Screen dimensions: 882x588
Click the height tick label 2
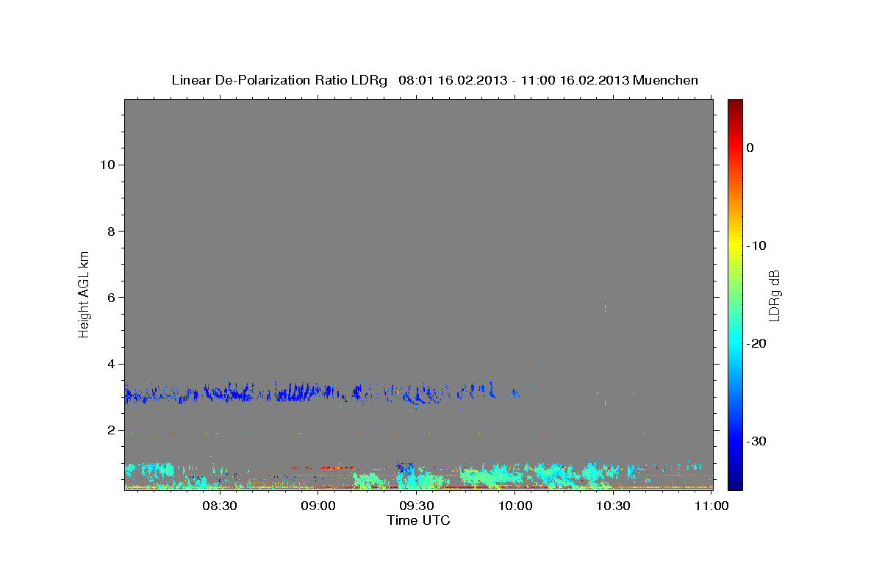(110, 430)
